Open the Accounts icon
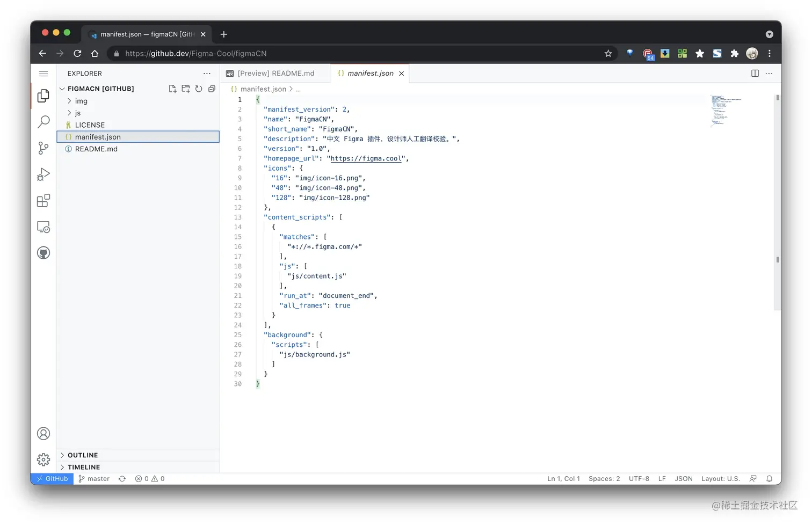 [44, 434]
